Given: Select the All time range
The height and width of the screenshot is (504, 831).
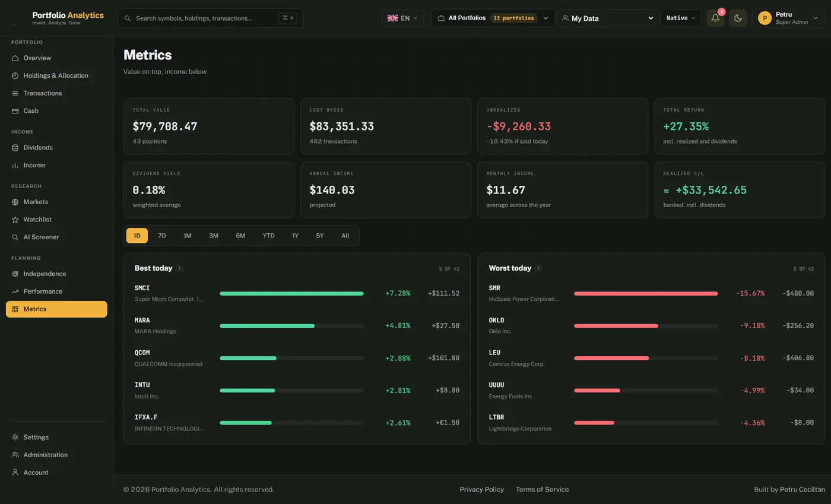Looking at the screenshot, I should pyautogui.click(x=345, y=236).
